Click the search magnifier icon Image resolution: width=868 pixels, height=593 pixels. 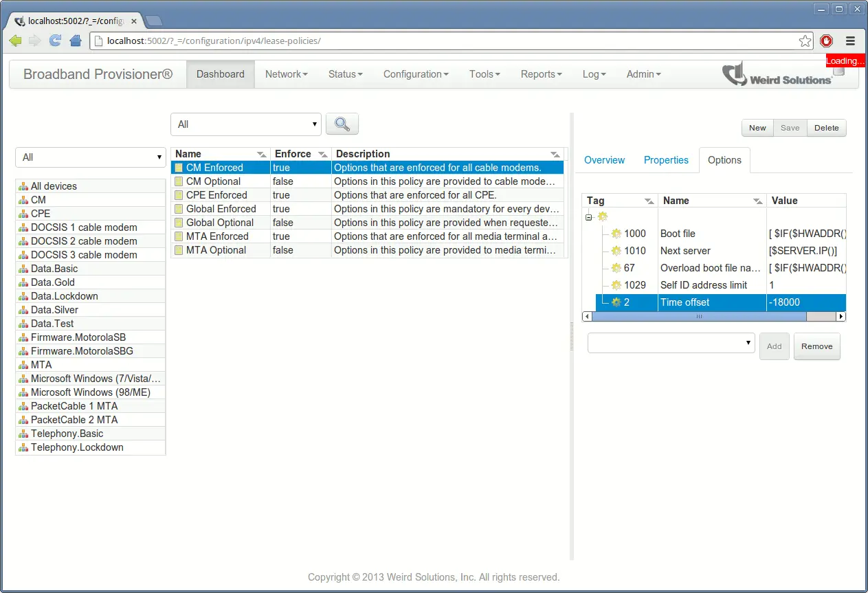click(342, 124)
